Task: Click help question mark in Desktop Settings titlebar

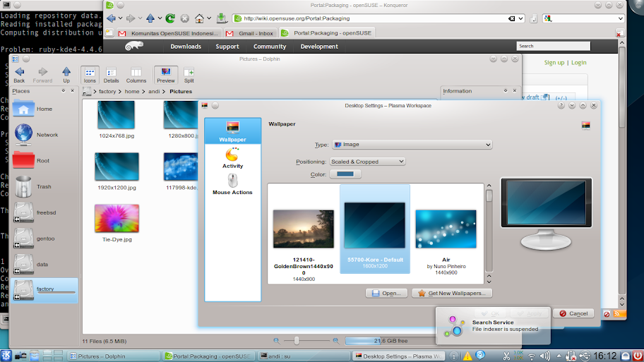Action: [x=561, y=105]
